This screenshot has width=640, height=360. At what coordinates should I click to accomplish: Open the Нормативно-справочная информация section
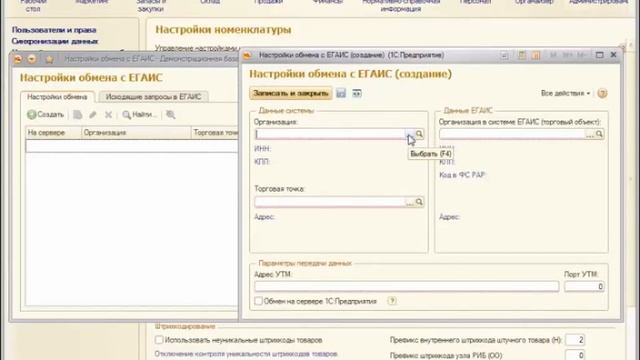pos(401,4)
